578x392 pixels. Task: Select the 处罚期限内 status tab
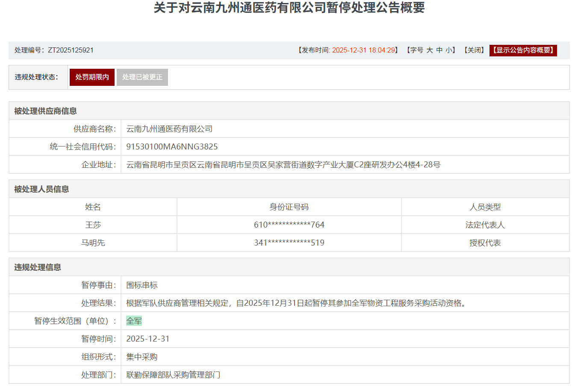tap(92, 77)
